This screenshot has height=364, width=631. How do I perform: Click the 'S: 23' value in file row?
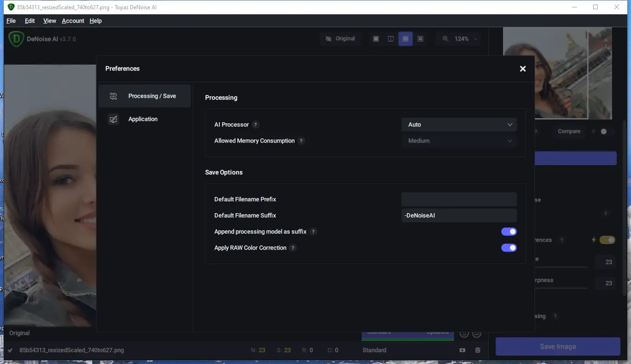[x=284, y=350]
